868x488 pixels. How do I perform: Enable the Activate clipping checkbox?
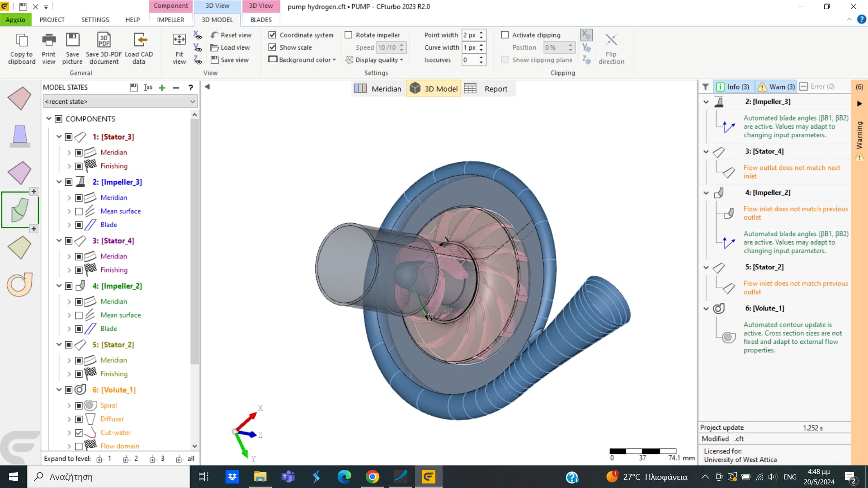[x=505, y=35]
